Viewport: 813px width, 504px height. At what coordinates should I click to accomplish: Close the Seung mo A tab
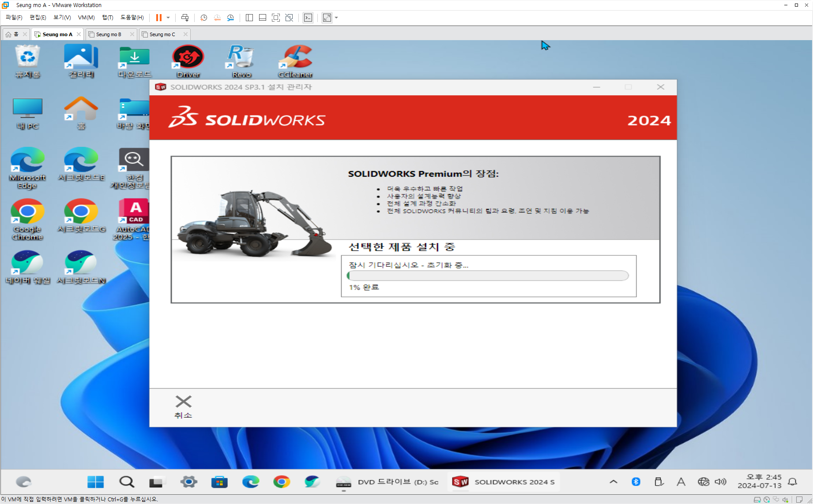(x=79, y=34)
